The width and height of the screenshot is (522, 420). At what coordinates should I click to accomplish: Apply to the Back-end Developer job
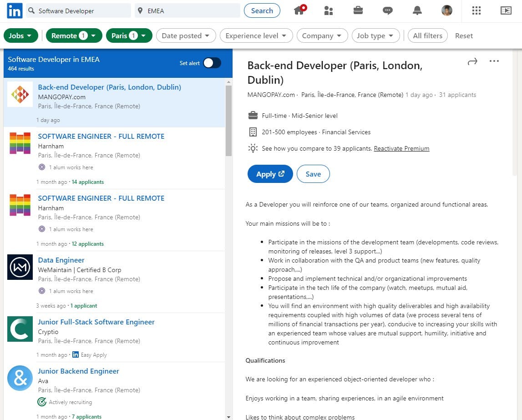tap(270, 174)
